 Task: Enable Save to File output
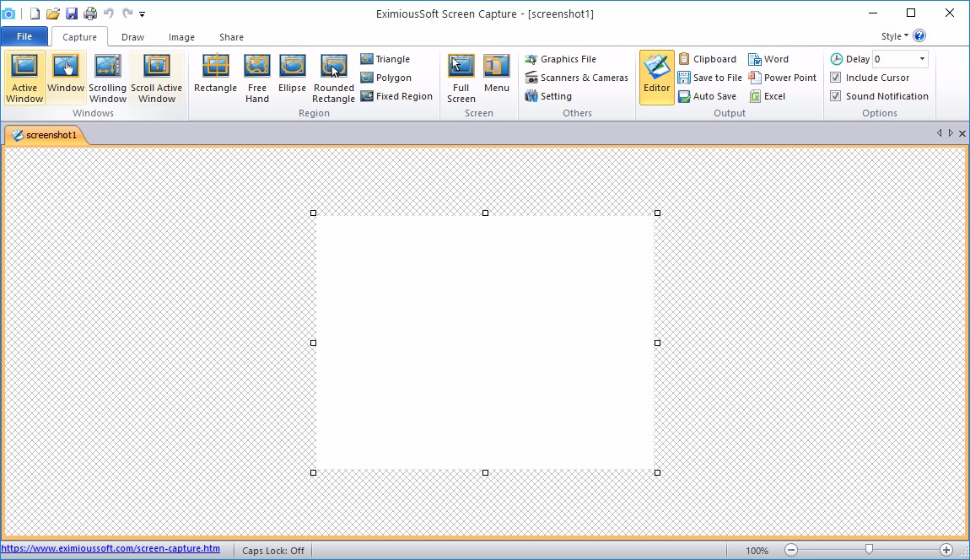tap(709, 78)
